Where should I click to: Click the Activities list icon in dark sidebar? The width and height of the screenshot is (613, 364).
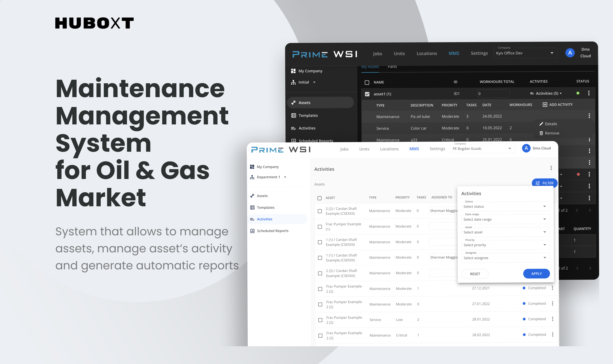(x=293, y=128)
